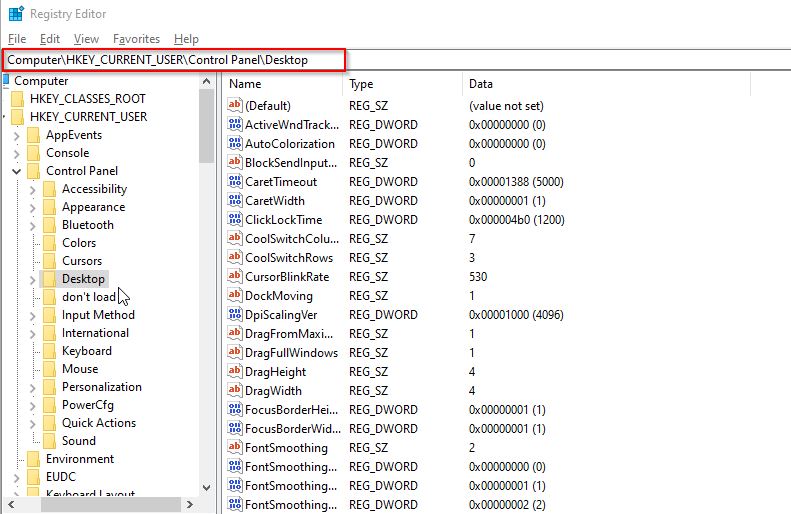Click the DockMoving string value icon
Screen dimensions: 791x514
[x=235, y=295]
